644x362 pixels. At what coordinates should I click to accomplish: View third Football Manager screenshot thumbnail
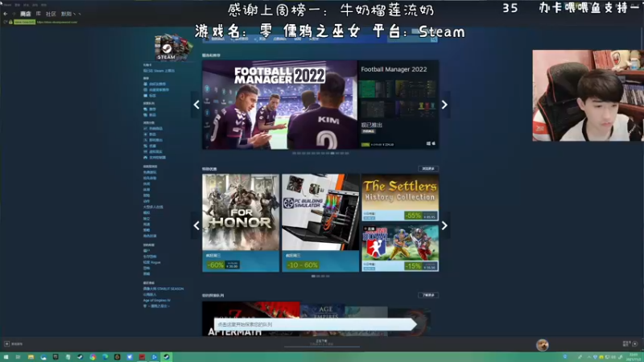click(x=376, y=109)
